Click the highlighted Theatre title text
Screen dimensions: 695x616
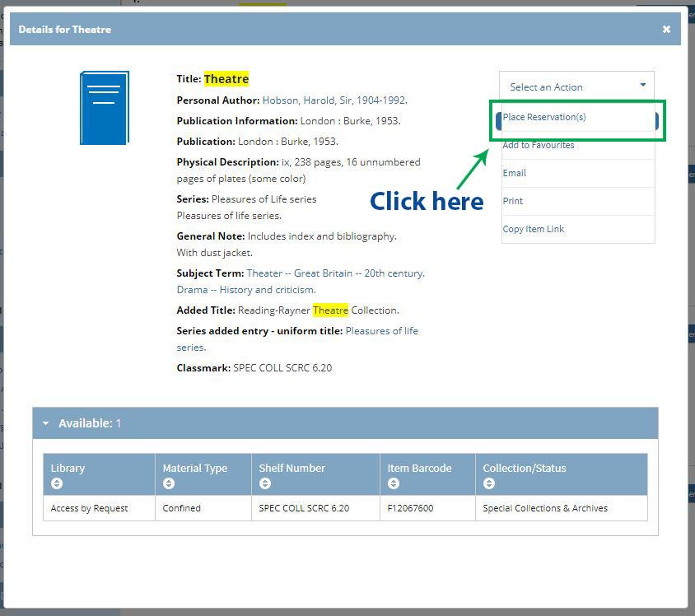[x=226, y=79]
